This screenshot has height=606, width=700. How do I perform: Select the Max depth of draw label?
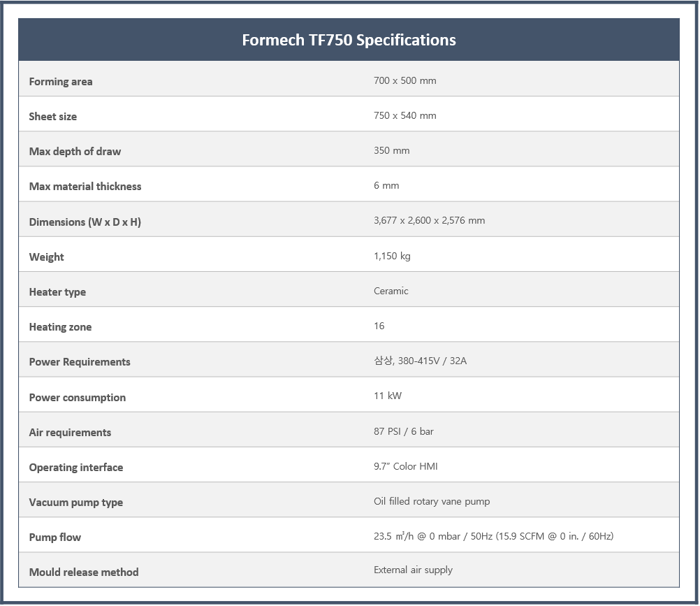[x=75, y=152]
